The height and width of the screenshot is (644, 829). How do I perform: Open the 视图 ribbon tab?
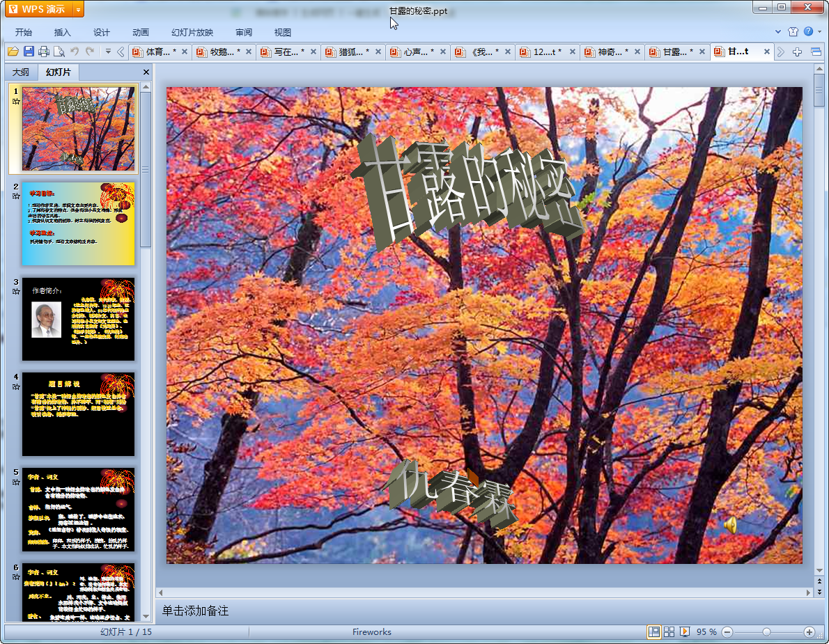point(282,32)
